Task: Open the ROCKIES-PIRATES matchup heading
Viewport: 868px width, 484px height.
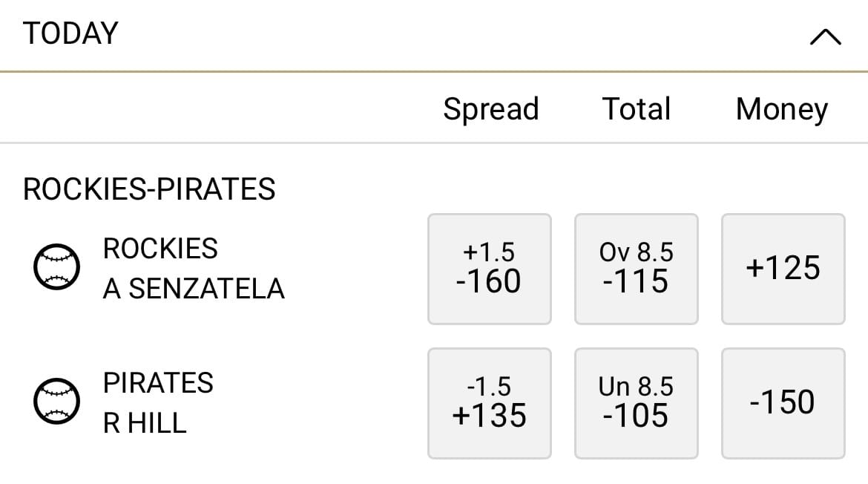Action: click(149, 189)
